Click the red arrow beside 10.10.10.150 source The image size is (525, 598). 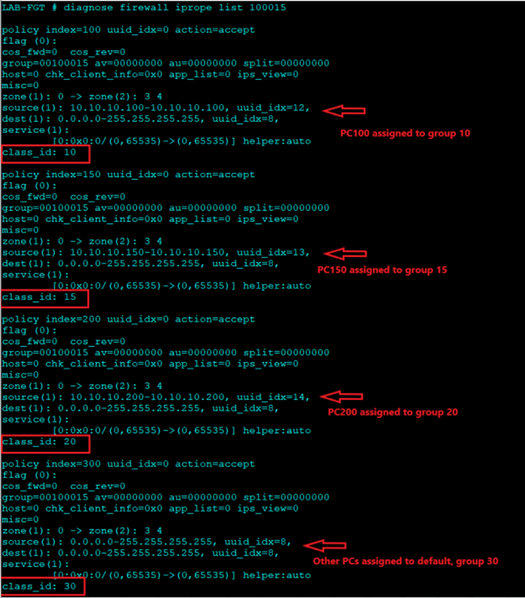pos(345,254)
